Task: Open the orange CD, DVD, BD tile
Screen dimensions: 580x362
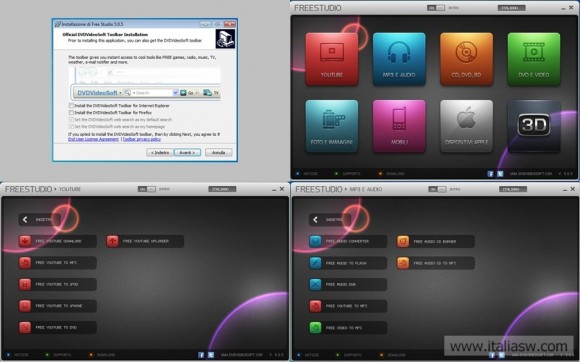Action: 466,59
